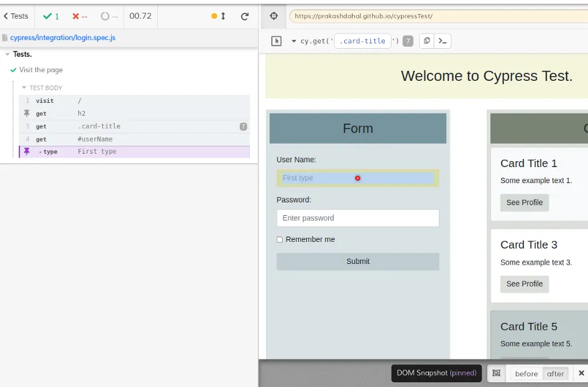Show passed tests count

(x=51, y=16)
